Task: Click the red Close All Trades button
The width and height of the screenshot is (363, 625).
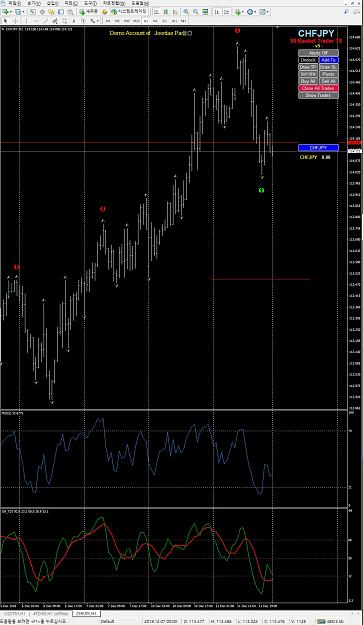Action: pyautogui.click(x=318, y=88)
